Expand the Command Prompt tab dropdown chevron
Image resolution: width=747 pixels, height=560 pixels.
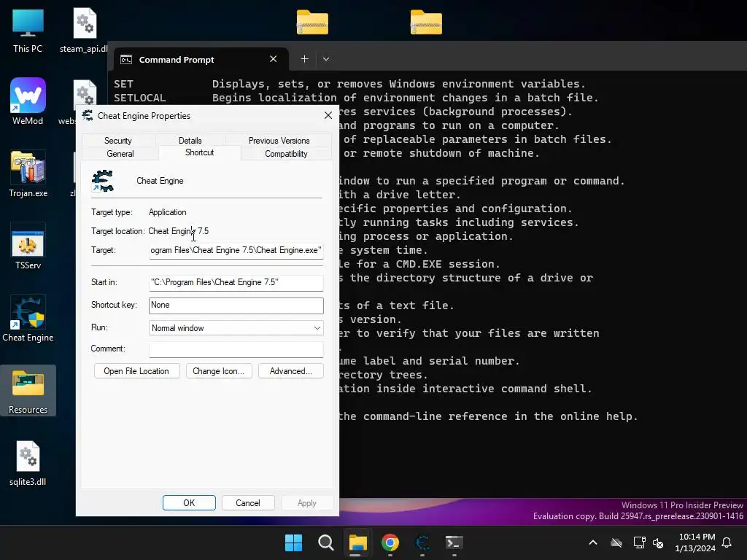click(326, 59)
